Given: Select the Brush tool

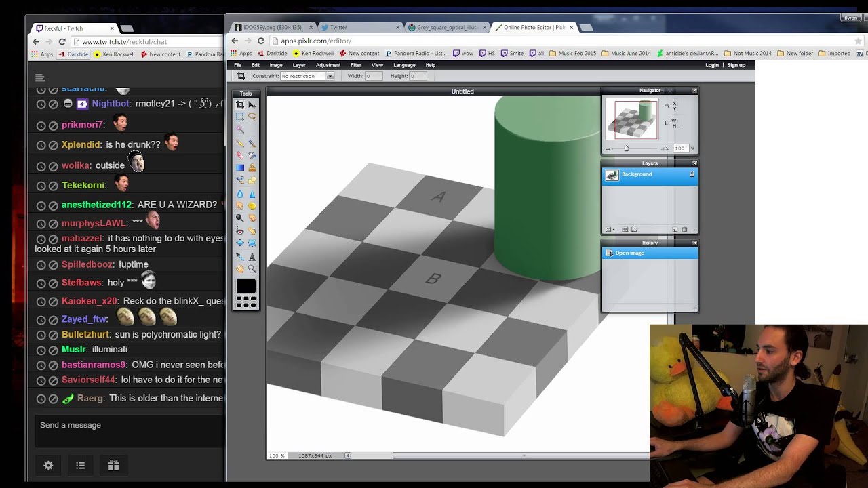Looking at the screenshot, I should pyautogui.click(x=252, y=143).
